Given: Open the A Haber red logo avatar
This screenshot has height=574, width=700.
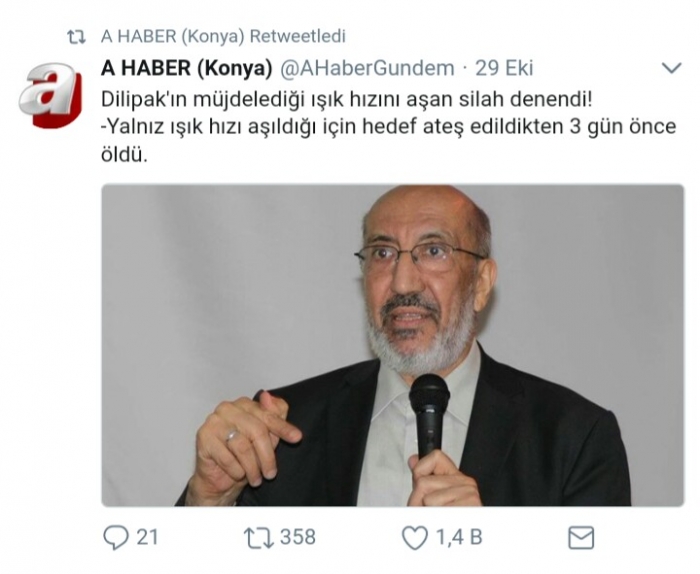Looking at the screenshot, I should pyautogui.click(x=50, y=96).
